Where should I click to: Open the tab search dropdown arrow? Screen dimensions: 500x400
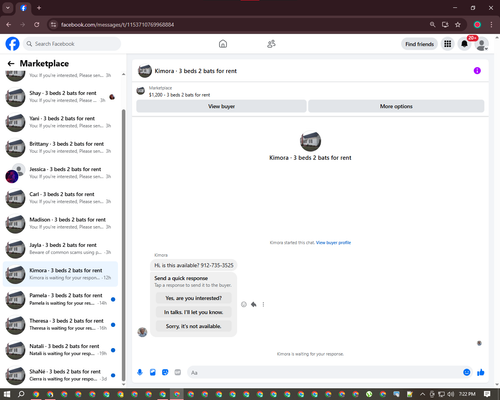[8, 8]
